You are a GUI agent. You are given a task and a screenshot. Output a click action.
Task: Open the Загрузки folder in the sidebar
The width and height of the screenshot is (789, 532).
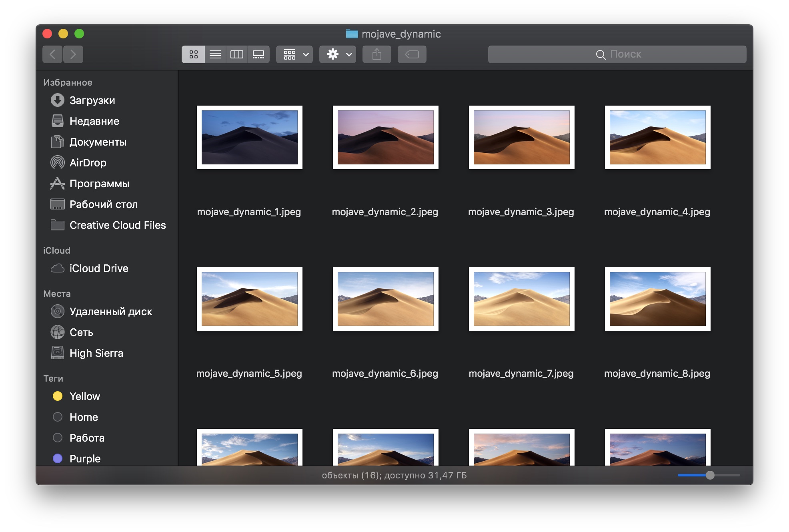[x=92, y=100]
